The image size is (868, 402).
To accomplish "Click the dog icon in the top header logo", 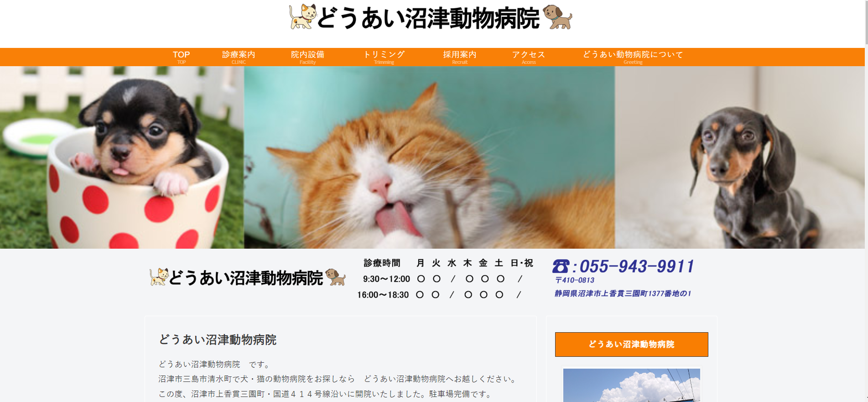I will (557, 17).
